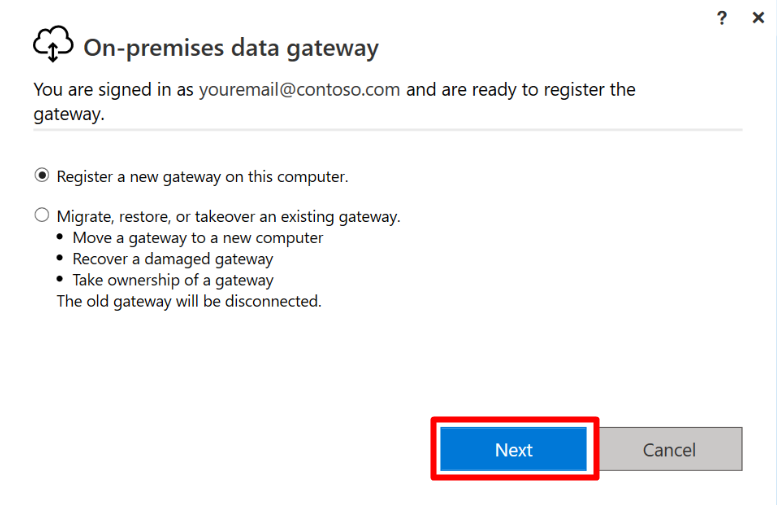Click the "You are signed in as" text
The height and width of the screenshot is (505, 777).
coord(113,90)
